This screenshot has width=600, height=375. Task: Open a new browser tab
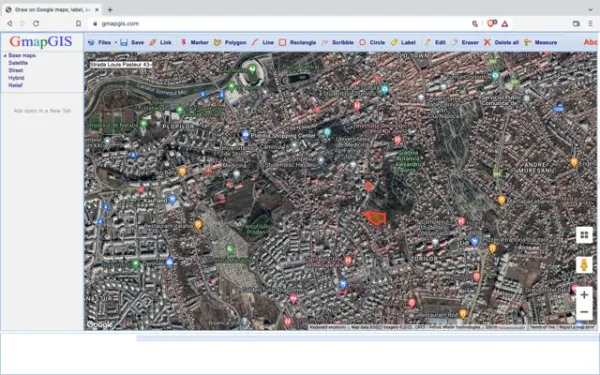point(110,10)
